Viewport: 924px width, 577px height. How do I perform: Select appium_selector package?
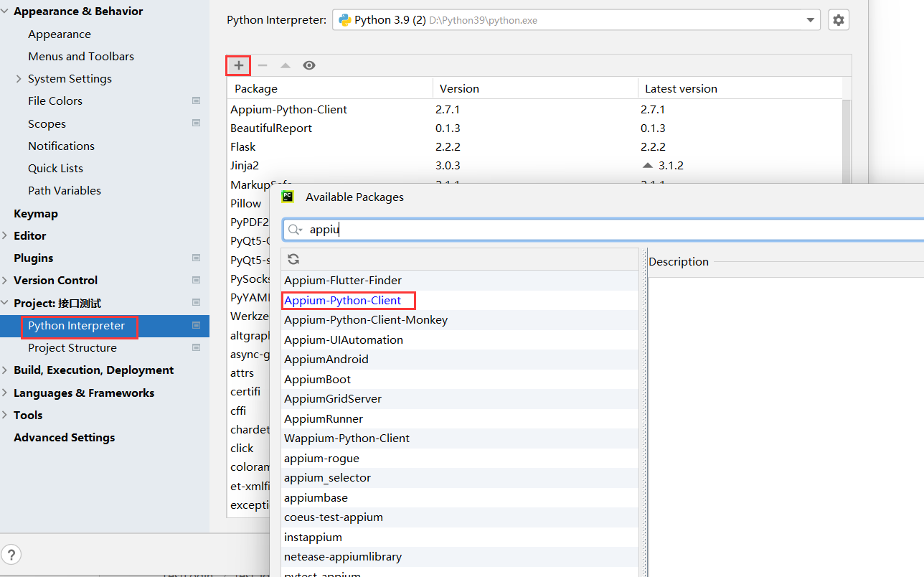[x=459, y=477]
